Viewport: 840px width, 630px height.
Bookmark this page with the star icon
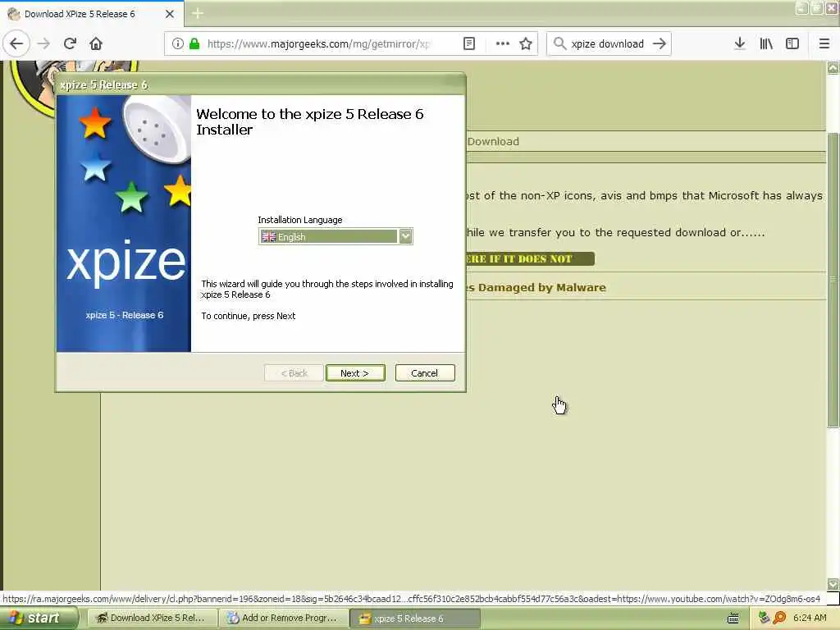tap(526, 43)
